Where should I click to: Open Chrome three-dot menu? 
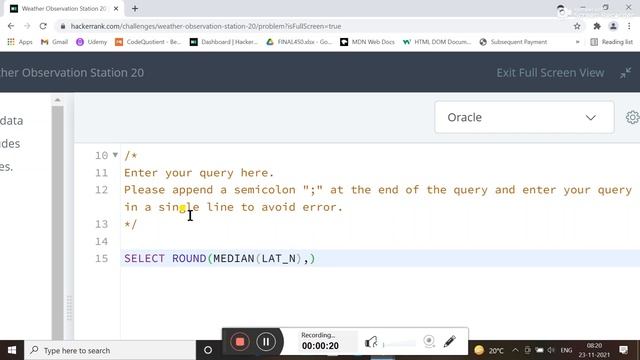[629, 26]
